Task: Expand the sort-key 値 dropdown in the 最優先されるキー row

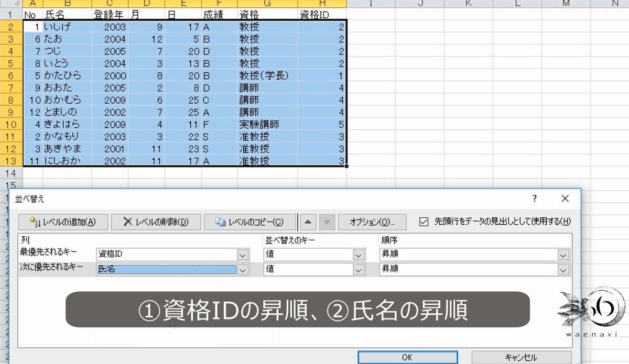Action: pyautogui.click(x=359, y=255)
